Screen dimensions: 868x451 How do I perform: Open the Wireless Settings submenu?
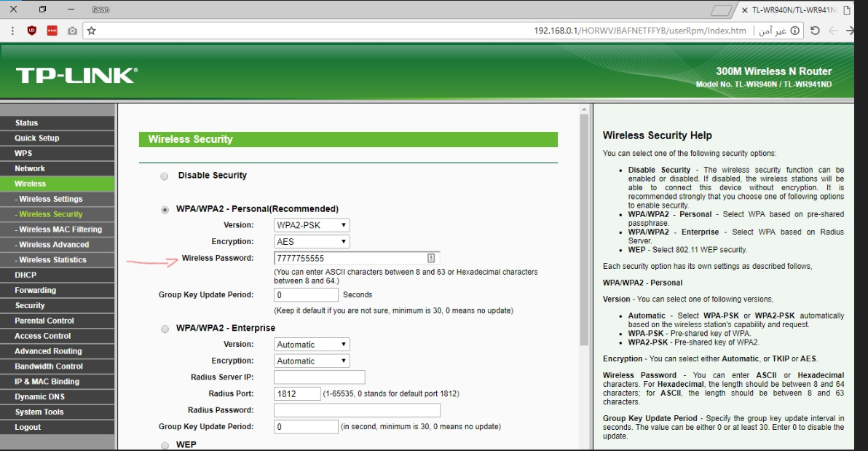tap(57, 199)
